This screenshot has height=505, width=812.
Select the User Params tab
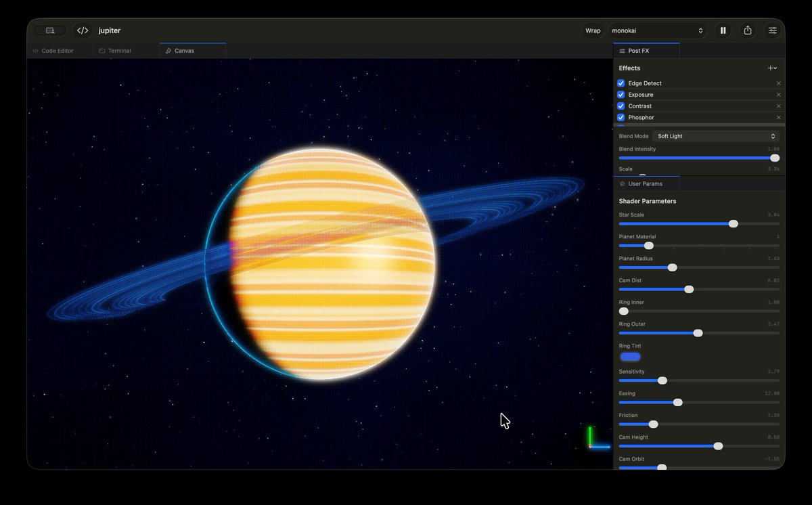click(646, 183)
